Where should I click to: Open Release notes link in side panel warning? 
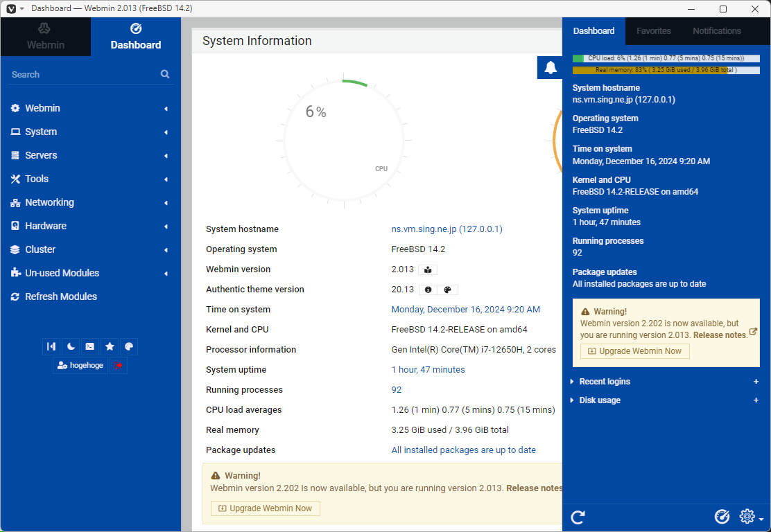(720, 335)
